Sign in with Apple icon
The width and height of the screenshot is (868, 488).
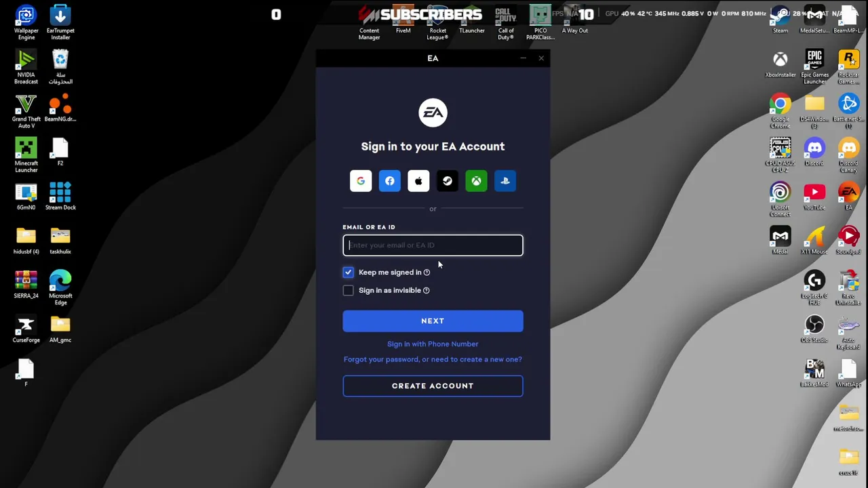tap(418, 181)
